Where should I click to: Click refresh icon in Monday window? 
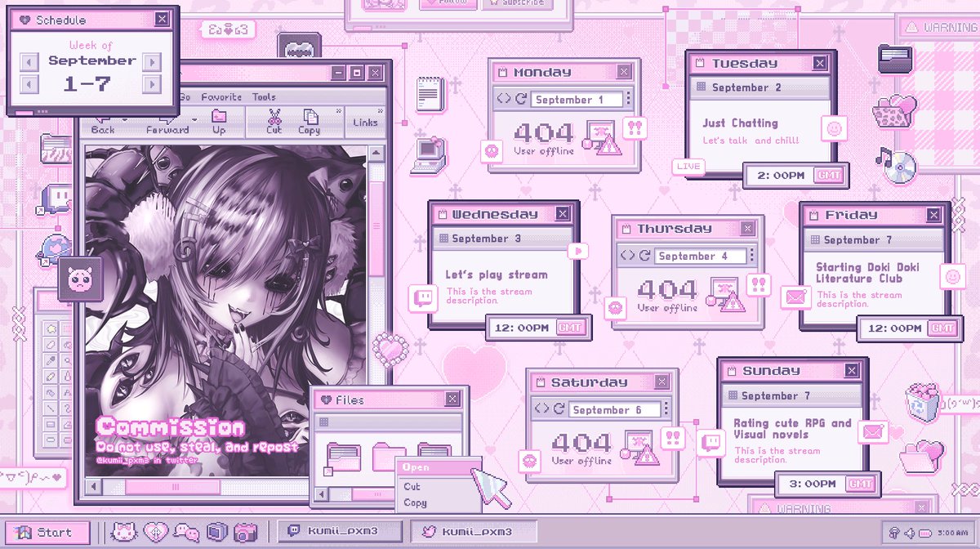520,100
